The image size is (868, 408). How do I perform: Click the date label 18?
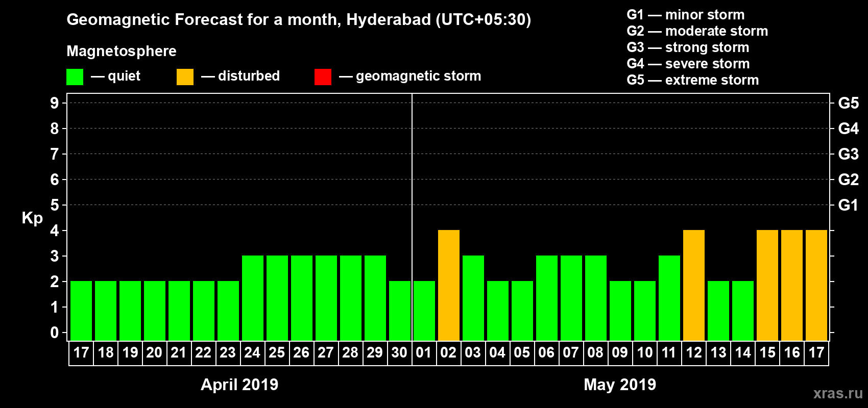pyautogui.click(x=106, y=353)
